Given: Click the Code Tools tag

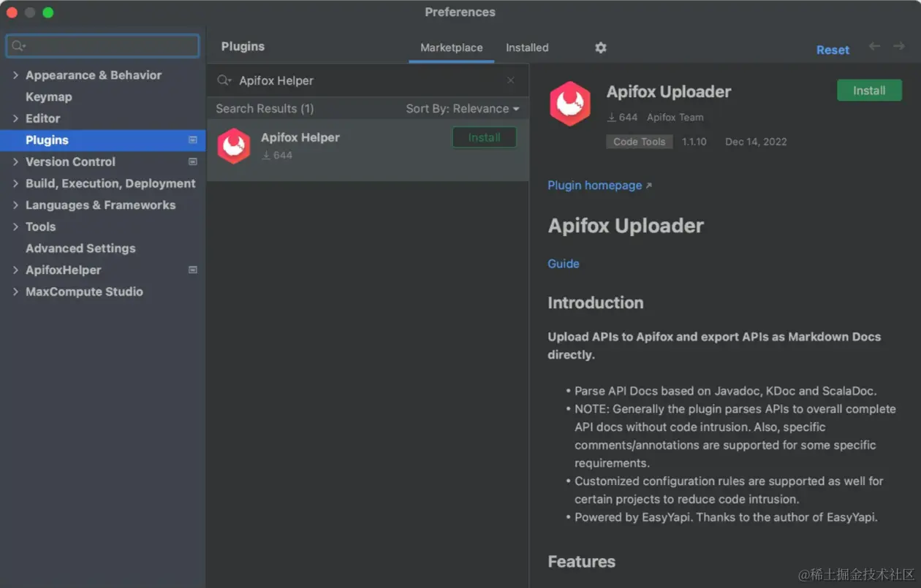Looking at the screenshot, I should pyautogui.click(x=639, y=142).
